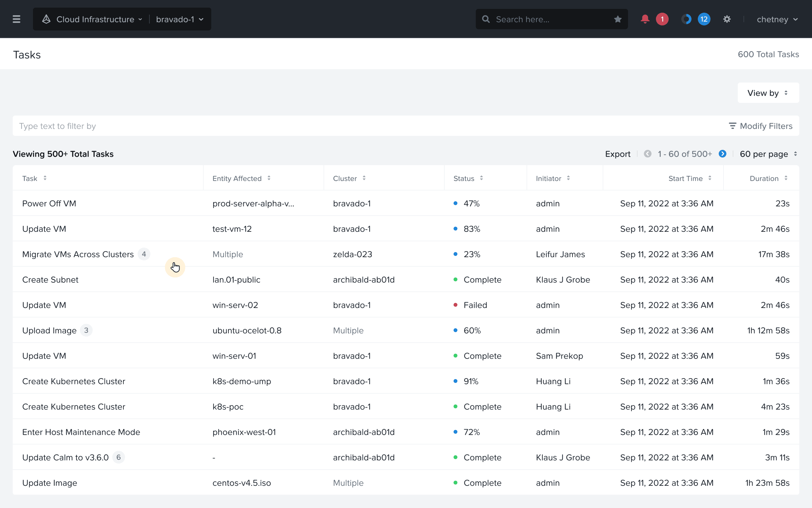The width and height of the screenshot is (812, 508).
Task: Click the 1 - 60 of 500+ pagination text
Action: [x=684, y=154]
